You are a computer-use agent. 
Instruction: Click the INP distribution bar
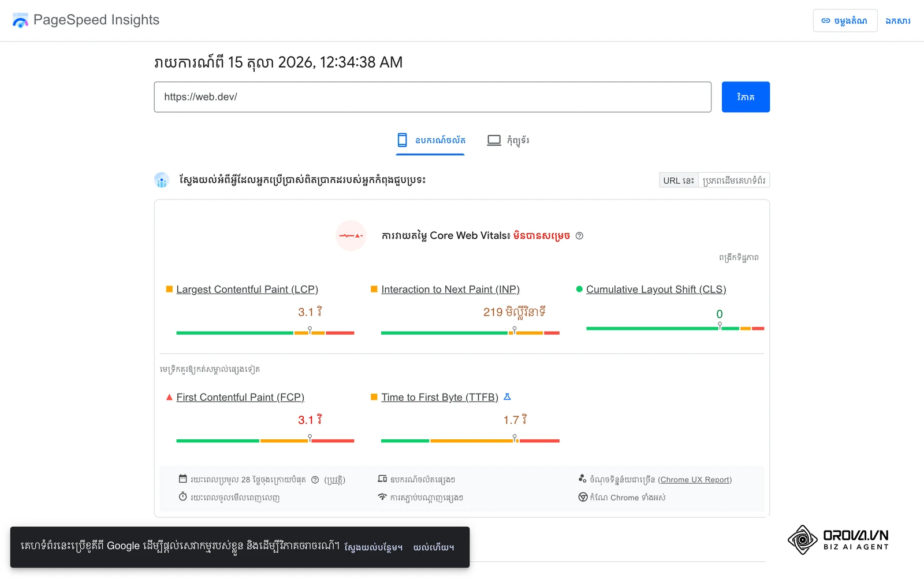pyautogui.click(x=470, y=333)
